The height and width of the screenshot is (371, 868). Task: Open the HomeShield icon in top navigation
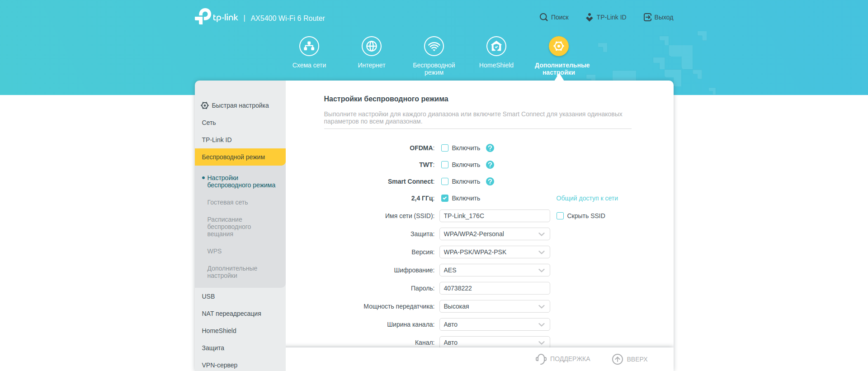tap(496, 46)
